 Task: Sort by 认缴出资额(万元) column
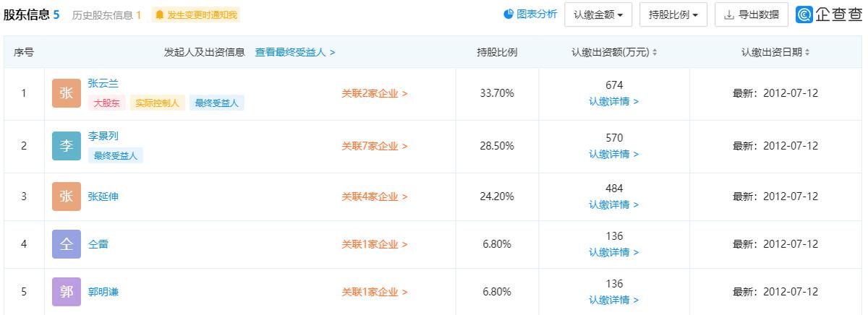614,53
